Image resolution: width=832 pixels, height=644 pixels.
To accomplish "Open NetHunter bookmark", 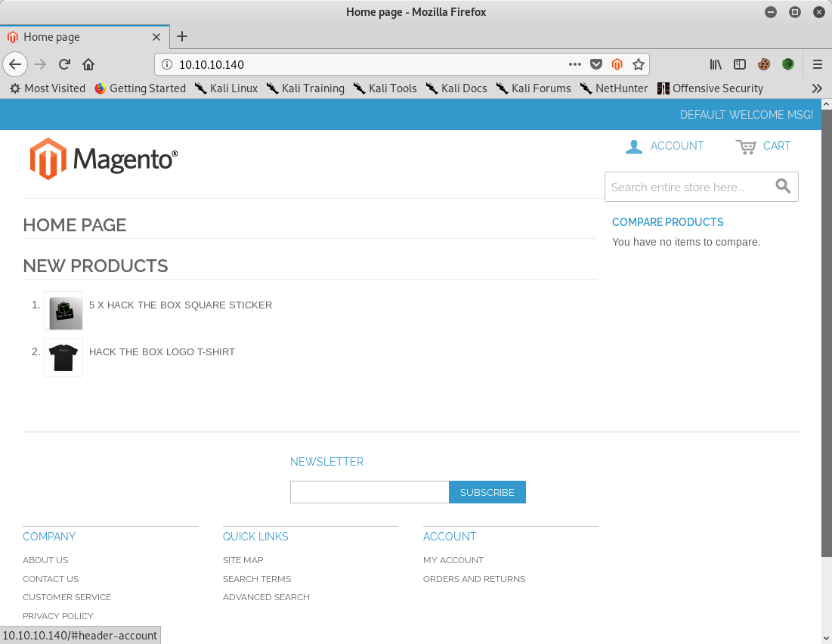I will coord(614,88).
